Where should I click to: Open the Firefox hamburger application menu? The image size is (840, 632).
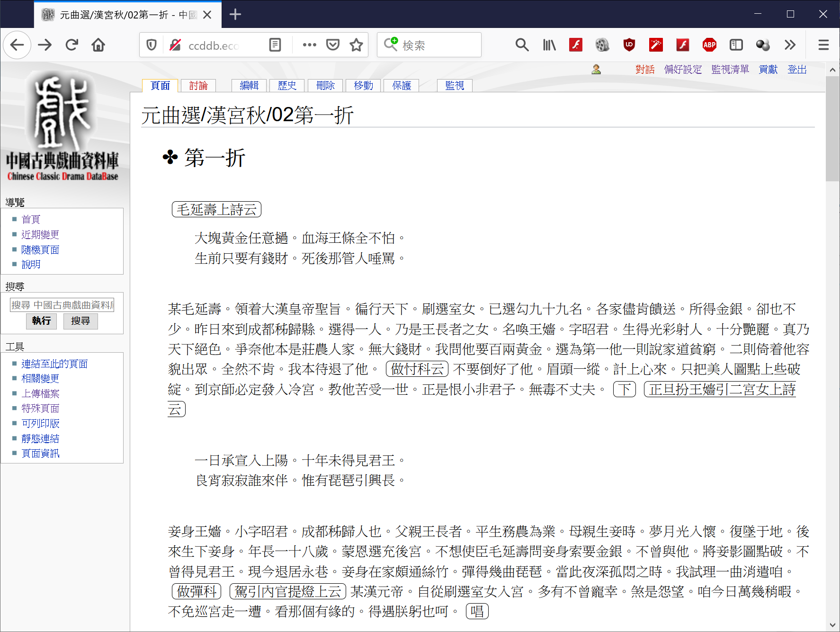(823, 45)
